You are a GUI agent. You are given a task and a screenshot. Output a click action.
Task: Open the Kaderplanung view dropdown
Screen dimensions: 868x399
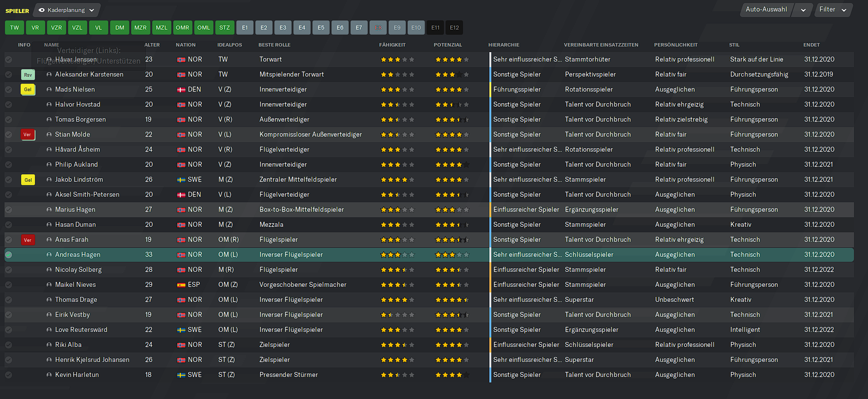(67, 10)
